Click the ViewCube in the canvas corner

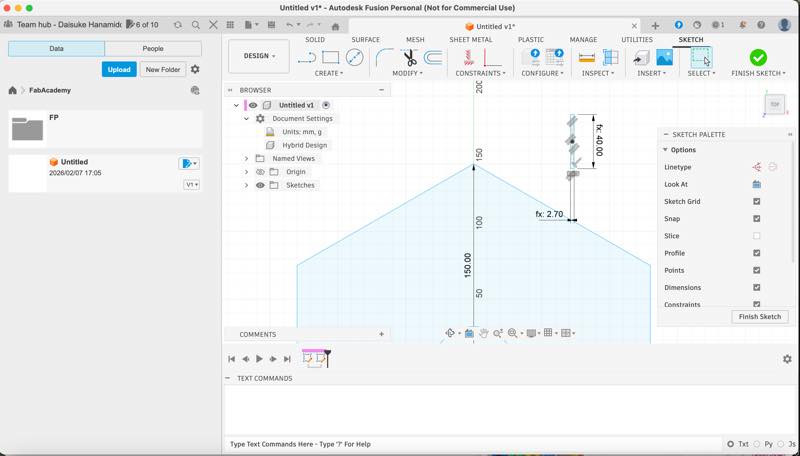click(x=774, y=105)
